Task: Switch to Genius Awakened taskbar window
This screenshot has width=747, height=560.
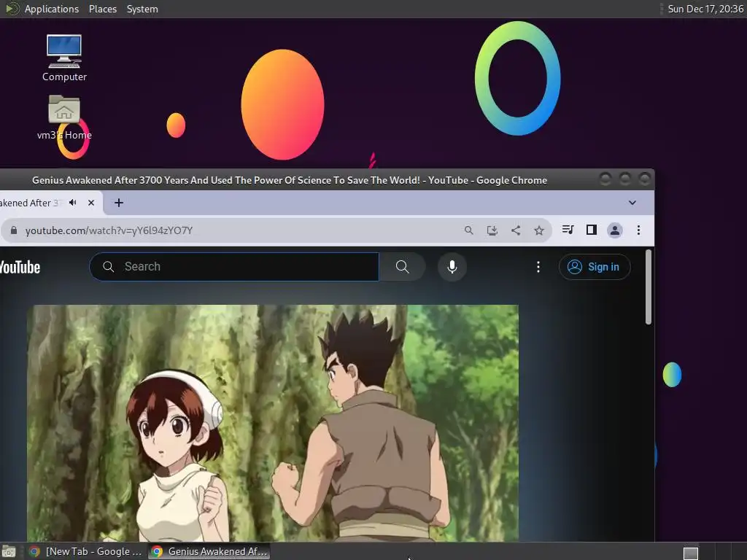Action: [x=209, y=551]
